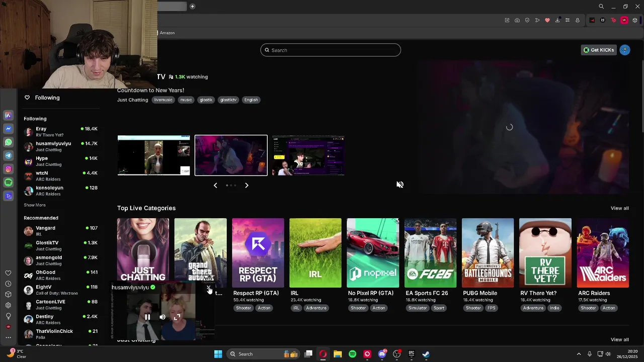Open Steam from the taskbar
The height and width of the screenshot is (362, 644).
pyautogui.click(x=426, y=354)
